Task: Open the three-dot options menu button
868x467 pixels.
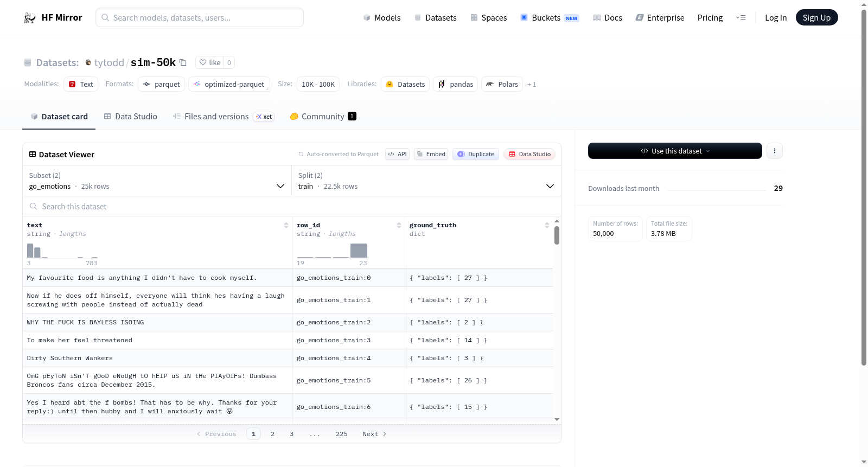Action: click(x=775, y=151)
